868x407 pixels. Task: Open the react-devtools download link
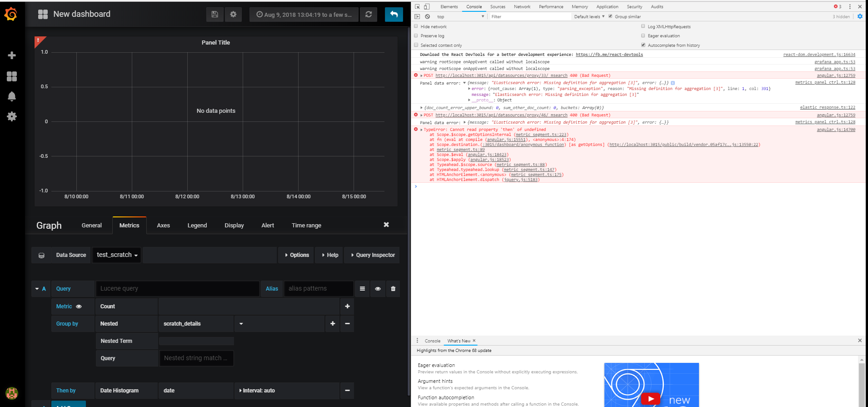coord(609,55)
